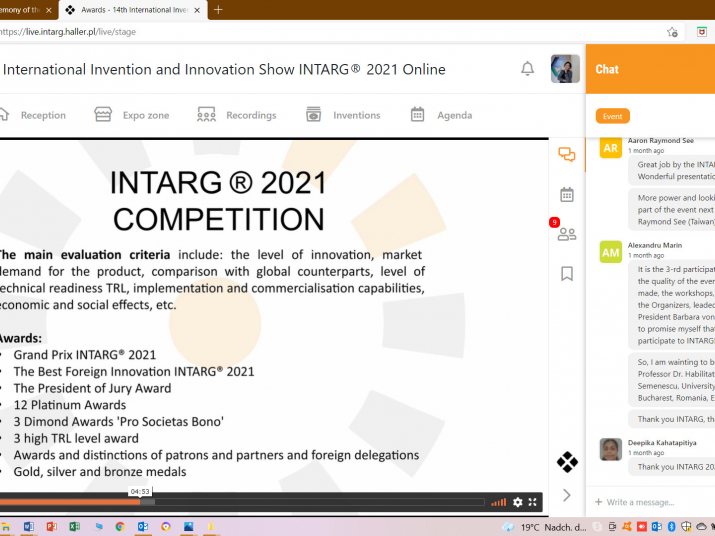Image resolution: width=715 pixels, height=536 pixels.
Task: View the Agenda page
Action: pos(441,115)
